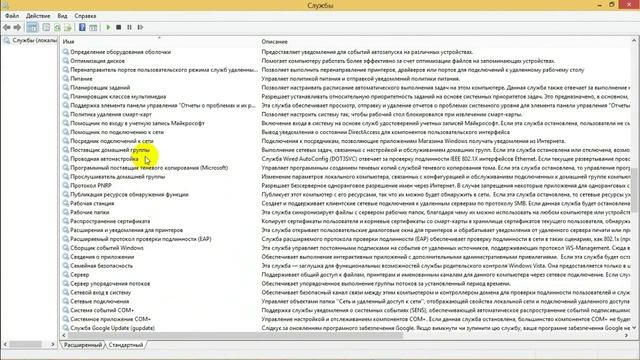Switch to the Расширенный tab
The image size is (640, 360).
pos(82,345)
